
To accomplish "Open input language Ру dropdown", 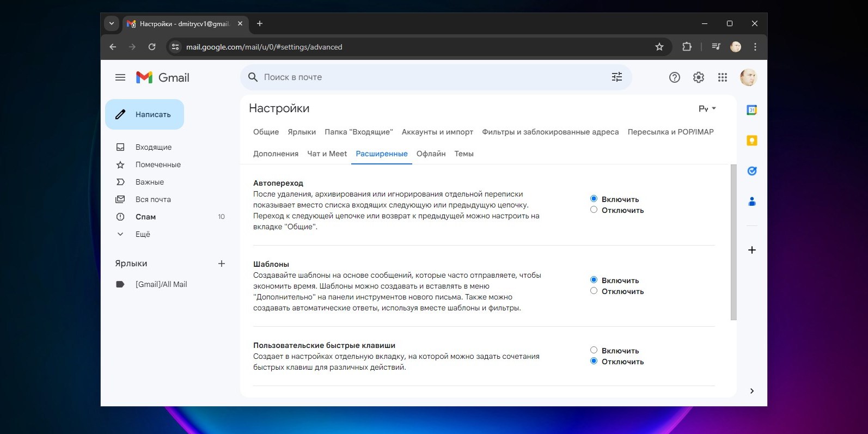I will [x=707, y=108].
